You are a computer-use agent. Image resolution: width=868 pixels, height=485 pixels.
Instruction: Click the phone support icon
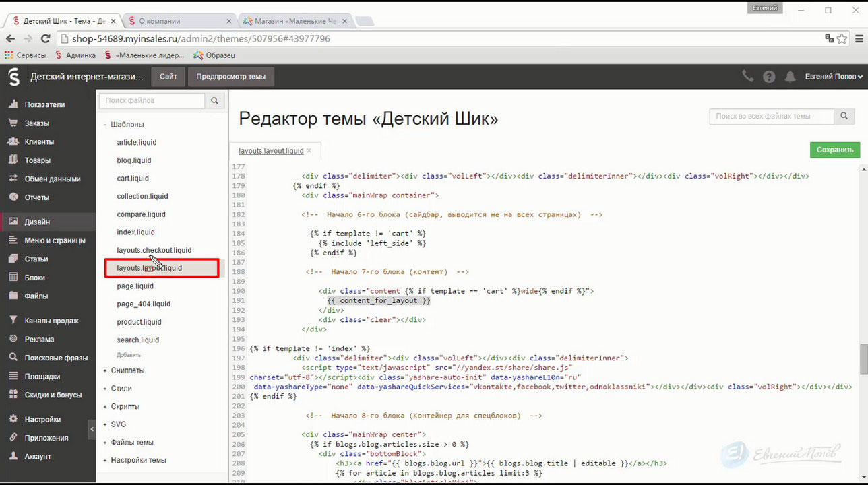pos(747,77)
